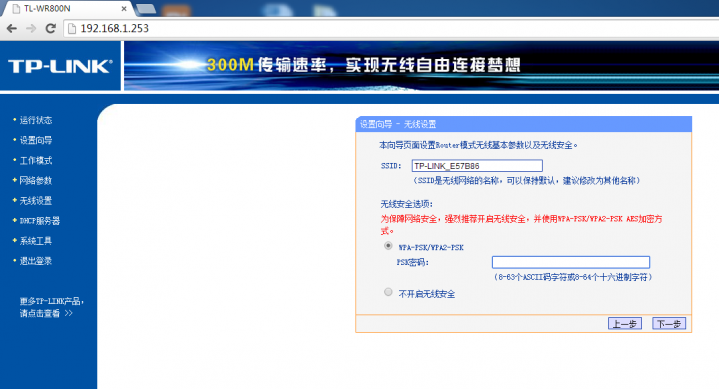
Task: Select the TL-WR800N tab
Action: (68, 9)
